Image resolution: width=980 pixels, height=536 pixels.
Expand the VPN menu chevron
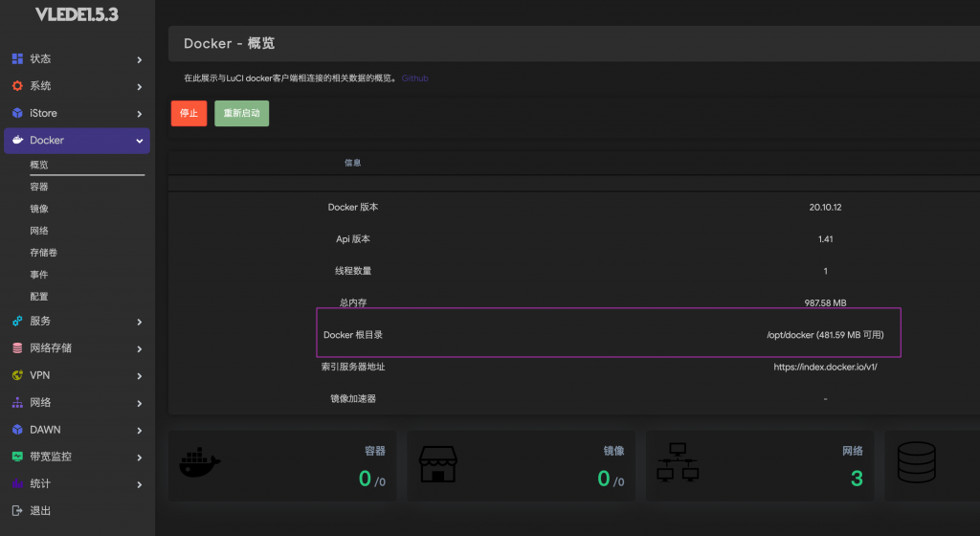click(x=140, y=376)
